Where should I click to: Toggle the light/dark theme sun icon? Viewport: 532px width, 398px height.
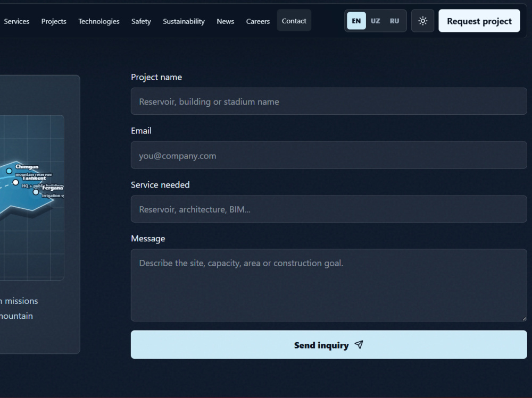coord(422,21)
